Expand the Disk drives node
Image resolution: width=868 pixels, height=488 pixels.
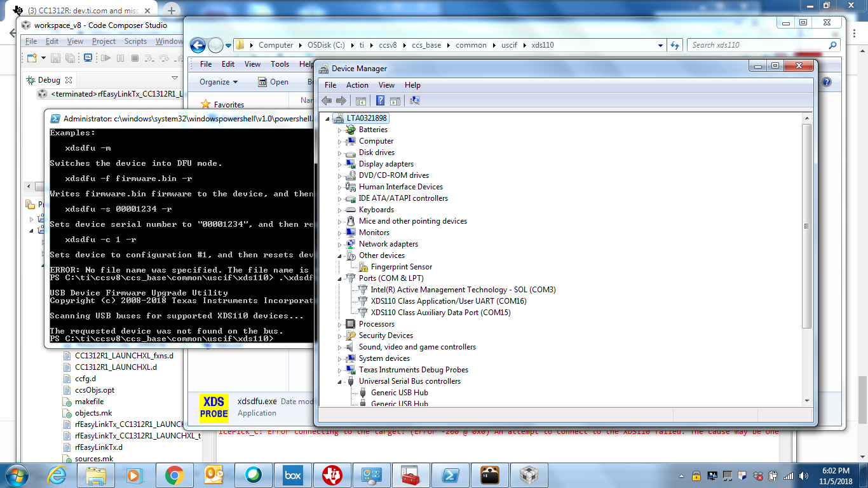pyautogui.click(x=339, y=153)
